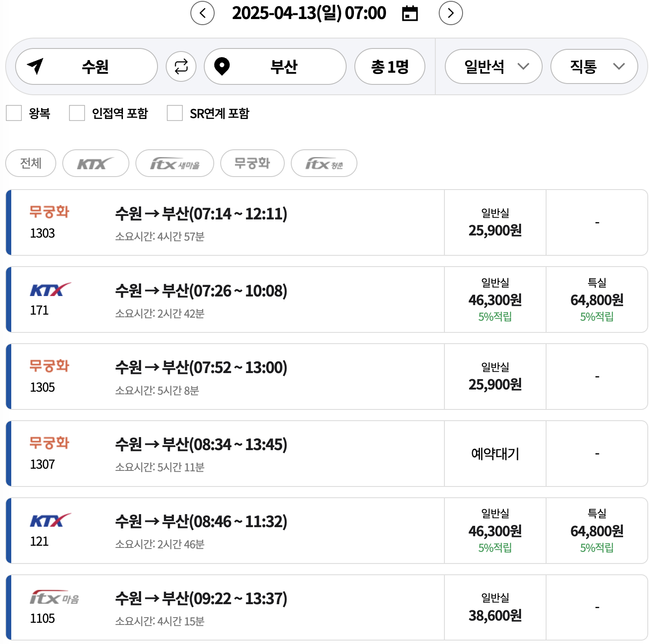This screenshot has width=656, height=644.
Task: Change arrival station 부산
Action: [x=275, y=66]
